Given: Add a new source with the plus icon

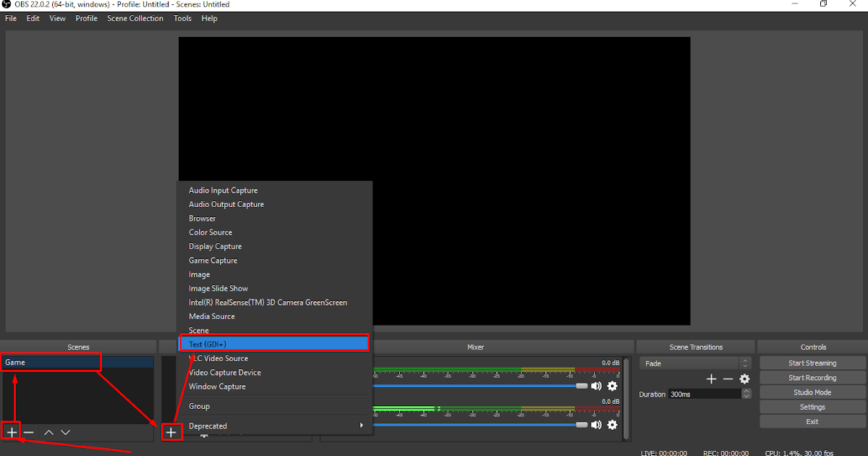Looking at the screenshot, I should click(171, 432).
